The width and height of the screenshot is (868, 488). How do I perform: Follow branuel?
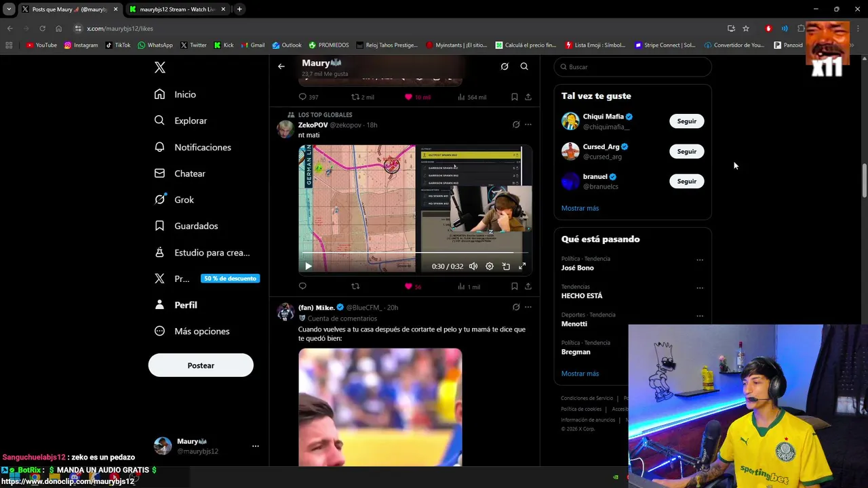[687, 181]
